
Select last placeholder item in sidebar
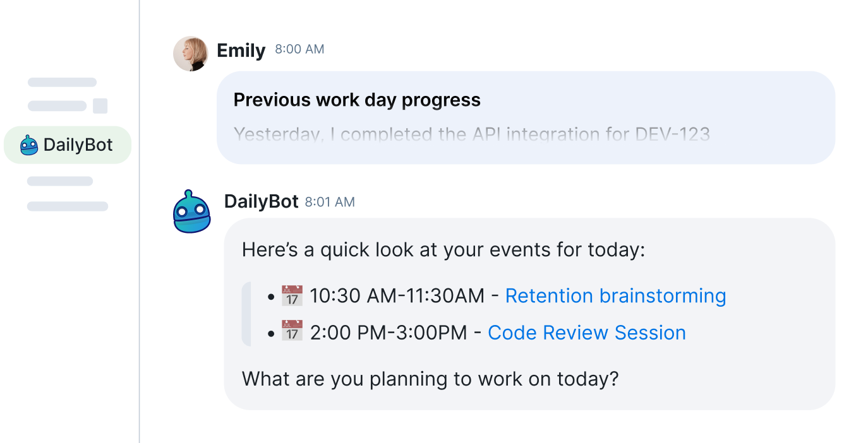(x=68, y=206)
